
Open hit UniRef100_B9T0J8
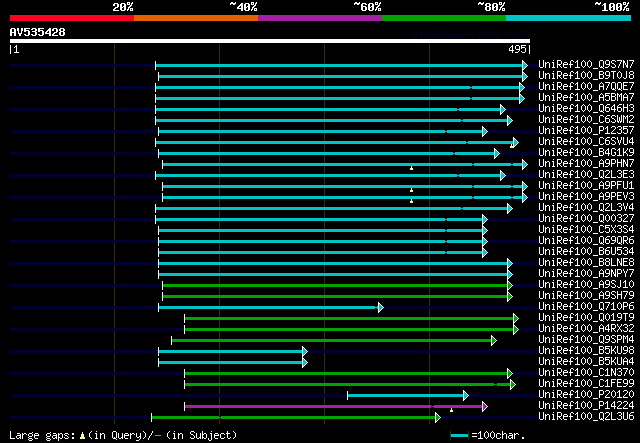(x=586, y=75)
